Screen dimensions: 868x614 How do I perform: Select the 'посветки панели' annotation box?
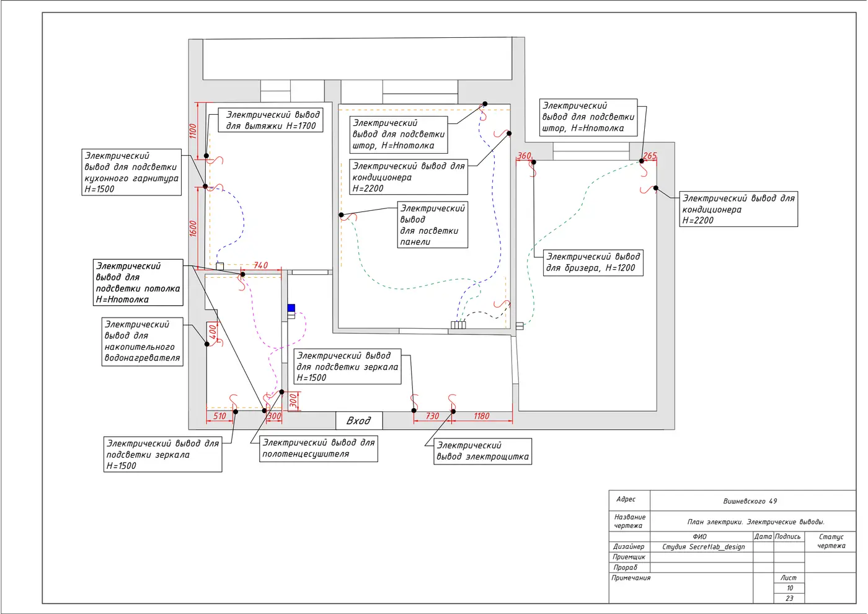pyautogui.click(x=433, y=225)
